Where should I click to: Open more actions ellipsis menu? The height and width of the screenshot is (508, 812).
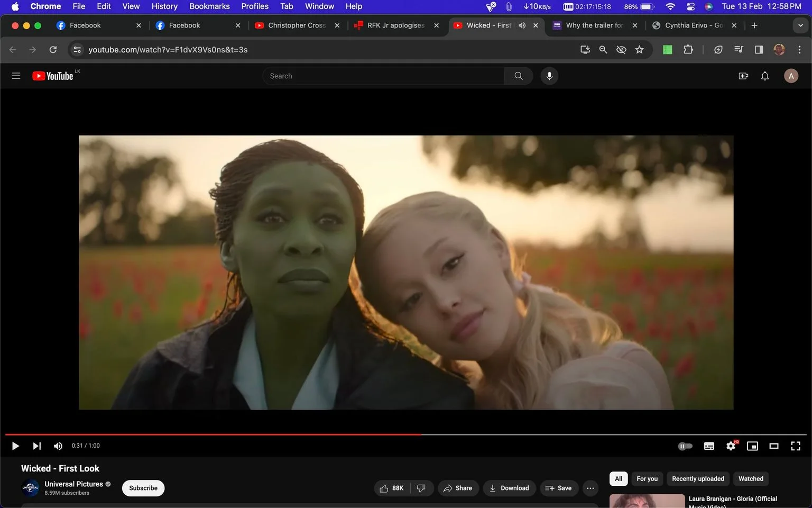point(590,488)
